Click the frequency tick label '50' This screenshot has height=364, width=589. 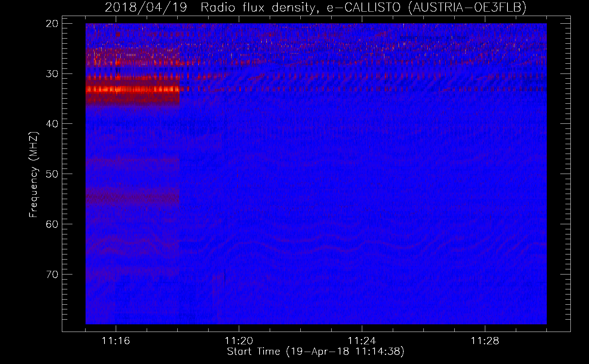[52, 174]
